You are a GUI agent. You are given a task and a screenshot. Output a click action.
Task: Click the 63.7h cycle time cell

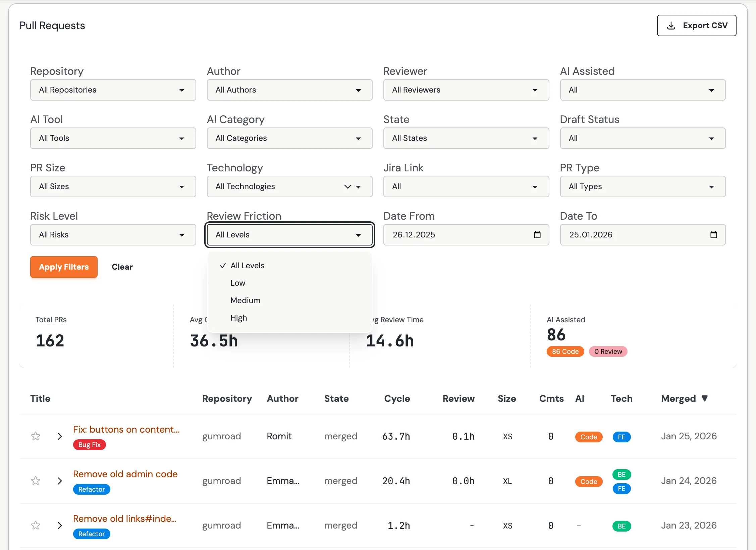pyautogui.click(x=396, y=436)
